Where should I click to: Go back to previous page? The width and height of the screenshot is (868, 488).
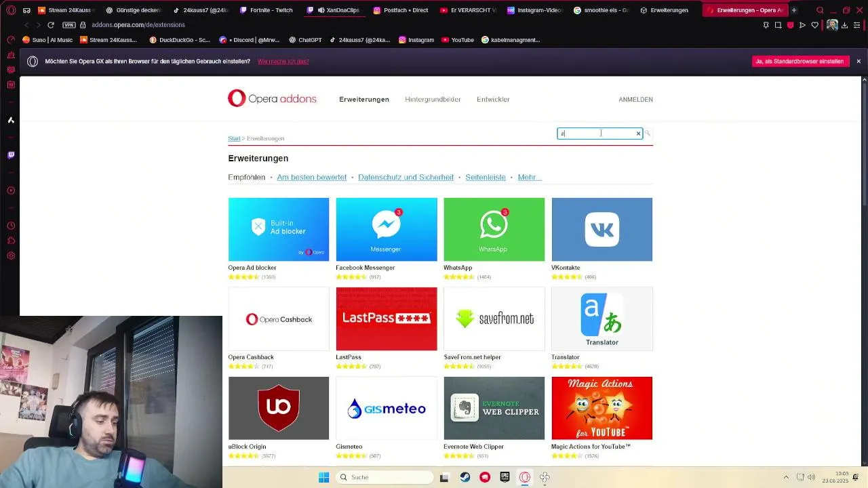(x=26, y=25)
